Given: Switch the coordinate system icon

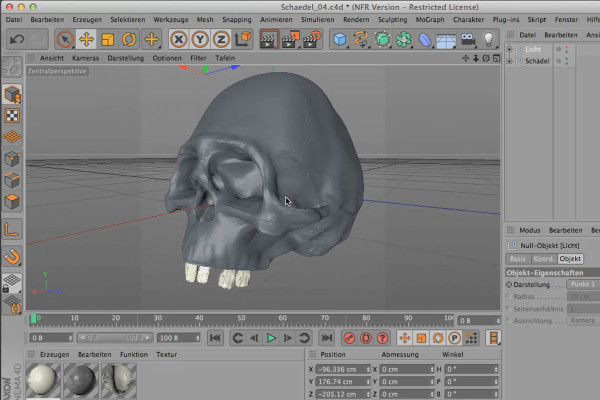Looking at the screenshot, I should [x=243, y=39].
